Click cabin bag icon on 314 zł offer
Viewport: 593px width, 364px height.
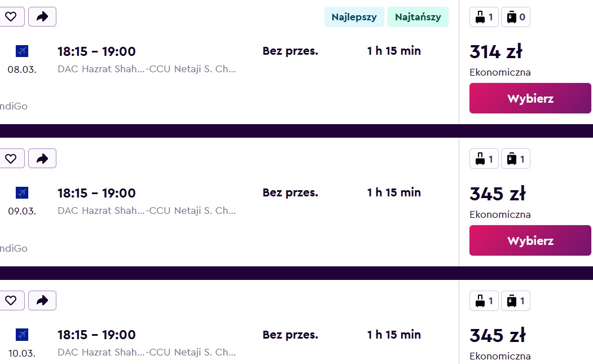[x=484, y=17]
